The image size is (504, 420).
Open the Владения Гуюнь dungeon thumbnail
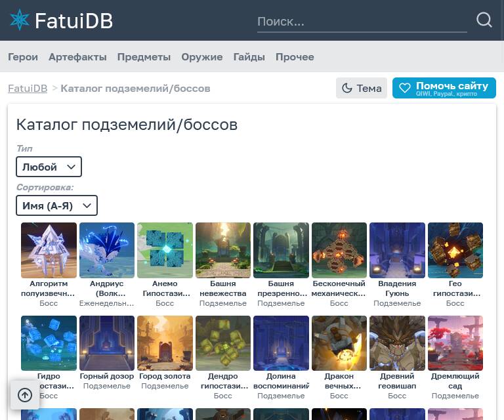(397, 250)
